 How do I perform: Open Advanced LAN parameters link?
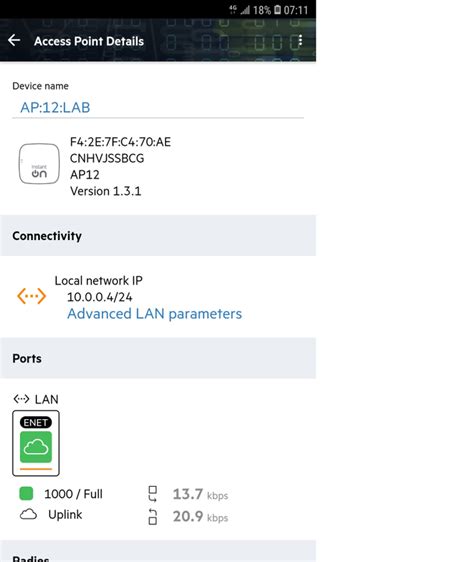(155, 314)
